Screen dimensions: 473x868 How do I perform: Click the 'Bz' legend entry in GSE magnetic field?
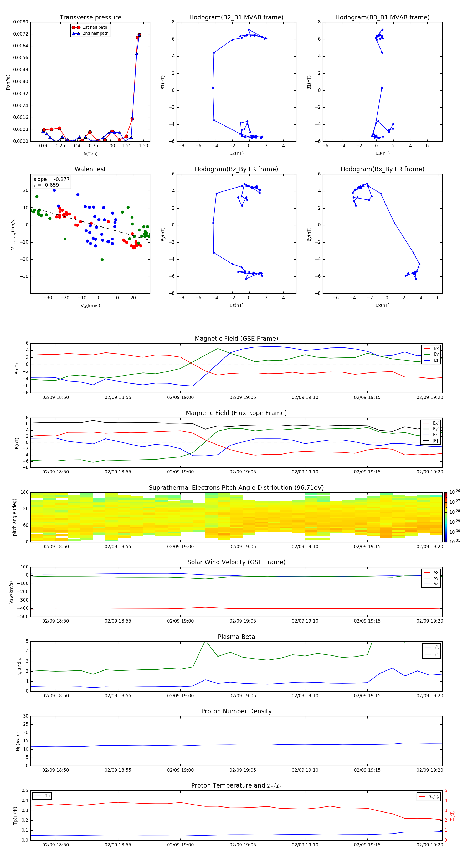point(431,360)
